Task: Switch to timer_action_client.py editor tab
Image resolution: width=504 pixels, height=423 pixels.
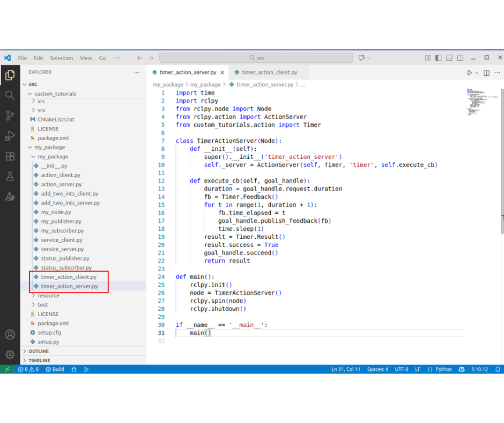Action: (x=269, y=72)
